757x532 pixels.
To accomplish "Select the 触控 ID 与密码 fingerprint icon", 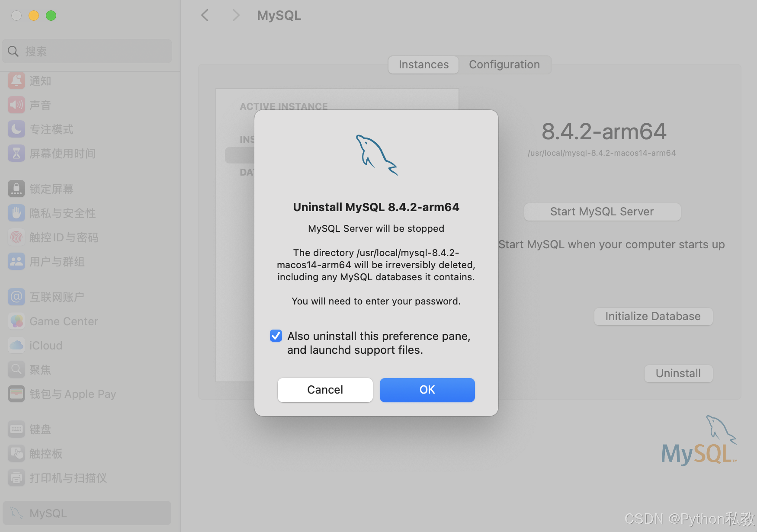I will tap(16, 237).
